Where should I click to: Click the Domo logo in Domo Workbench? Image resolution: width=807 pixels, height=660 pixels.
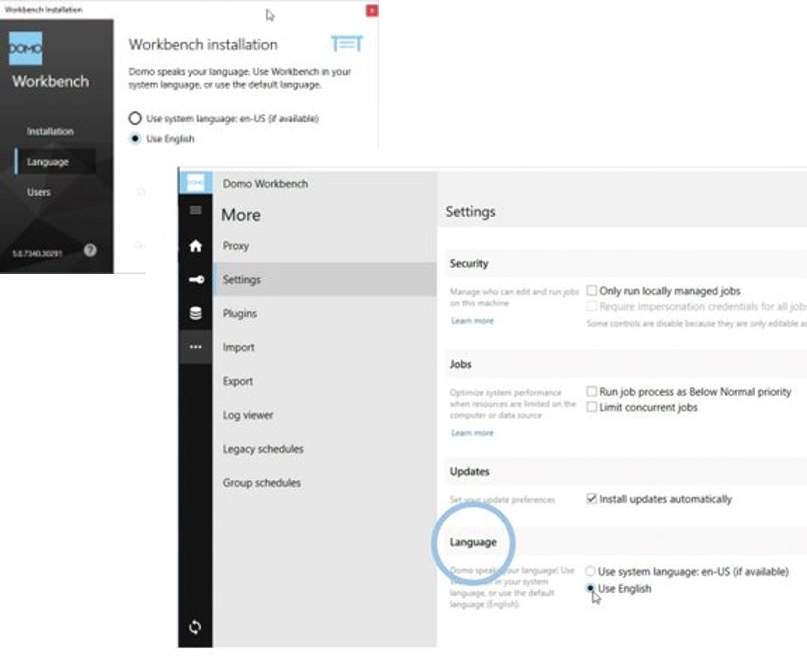196,182
